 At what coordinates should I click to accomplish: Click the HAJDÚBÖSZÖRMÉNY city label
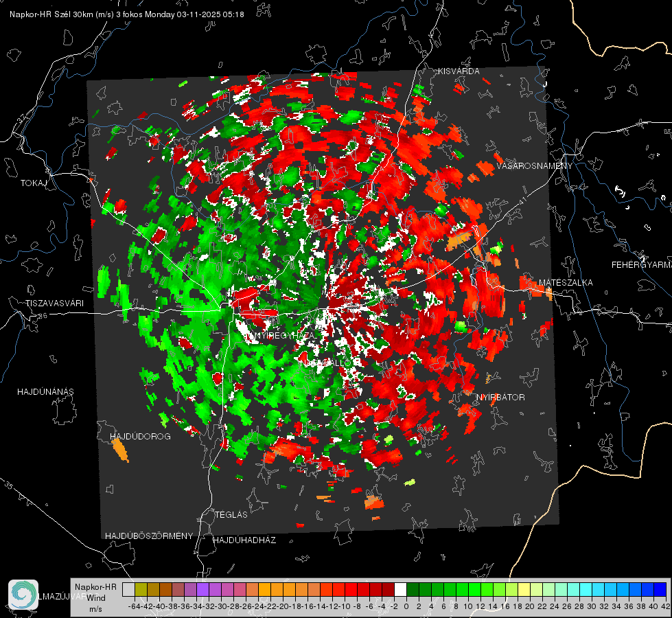pyautogui.click(x=149, y=536)
